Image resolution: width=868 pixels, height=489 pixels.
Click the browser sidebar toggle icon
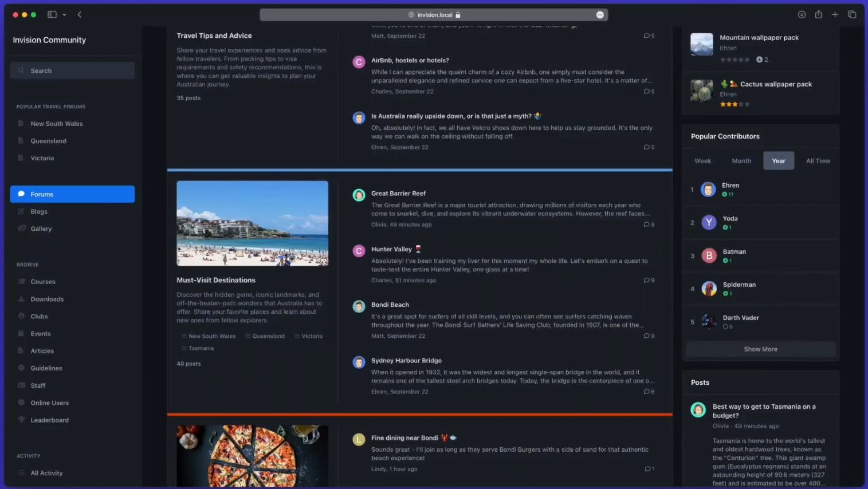(52, 15)
